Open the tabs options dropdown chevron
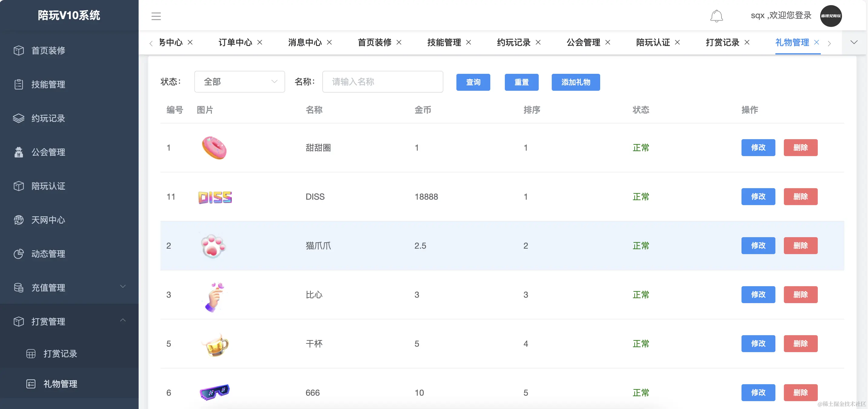Image resolution: width=868 pixels, height=409 pixels. pyautogui.click(x=853, y=42)
